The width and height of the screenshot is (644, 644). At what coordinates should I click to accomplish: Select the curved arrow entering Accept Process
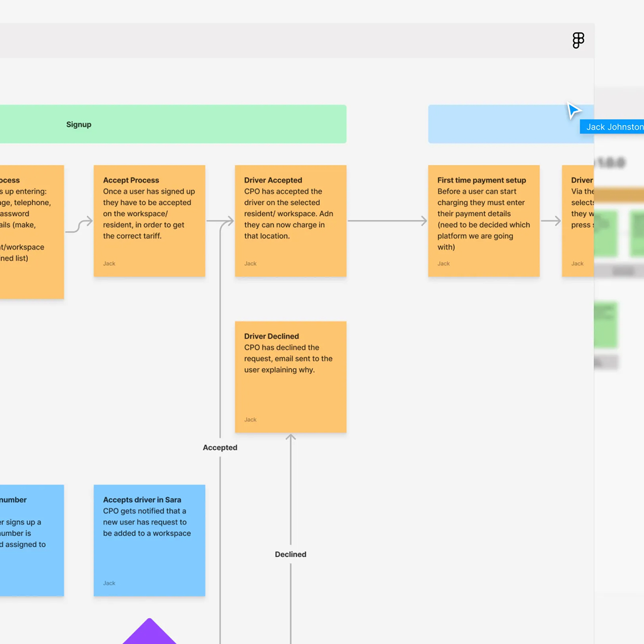(x=79, y=222)
